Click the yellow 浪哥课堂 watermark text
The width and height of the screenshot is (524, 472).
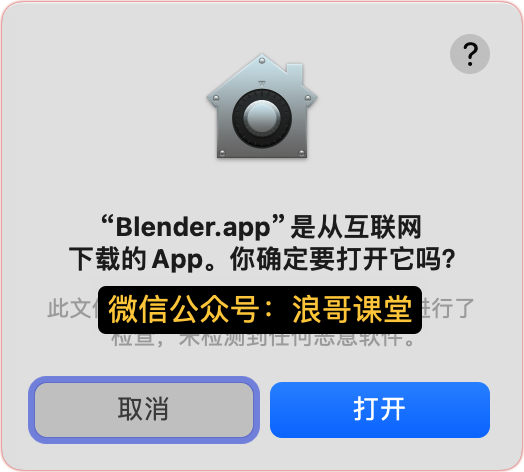pyautogui.click(x=352, y=310)
